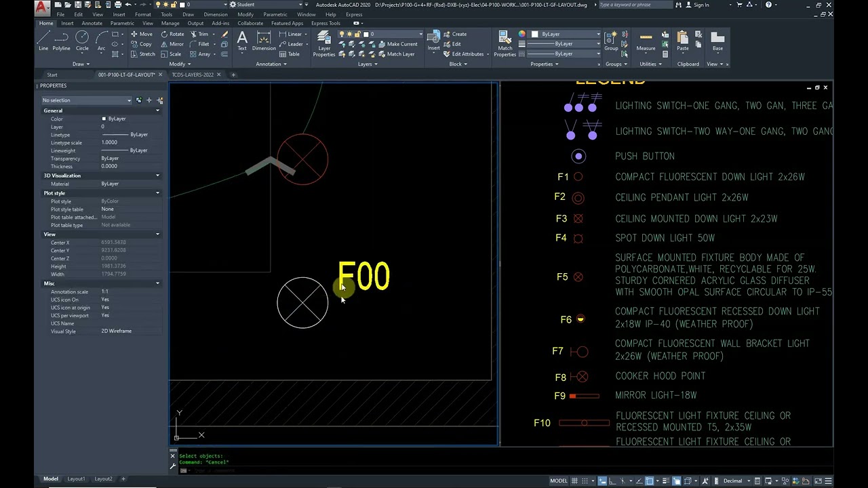Activate the Rotate command
Screen dimensions: 868x488
click(172, 34)
